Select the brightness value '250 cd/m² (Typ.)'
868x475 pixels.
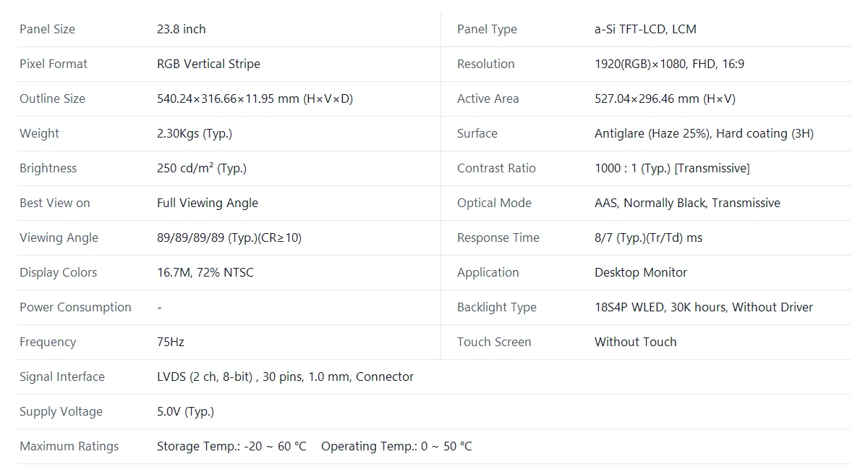pyautogui.click(x=202, y=168)
